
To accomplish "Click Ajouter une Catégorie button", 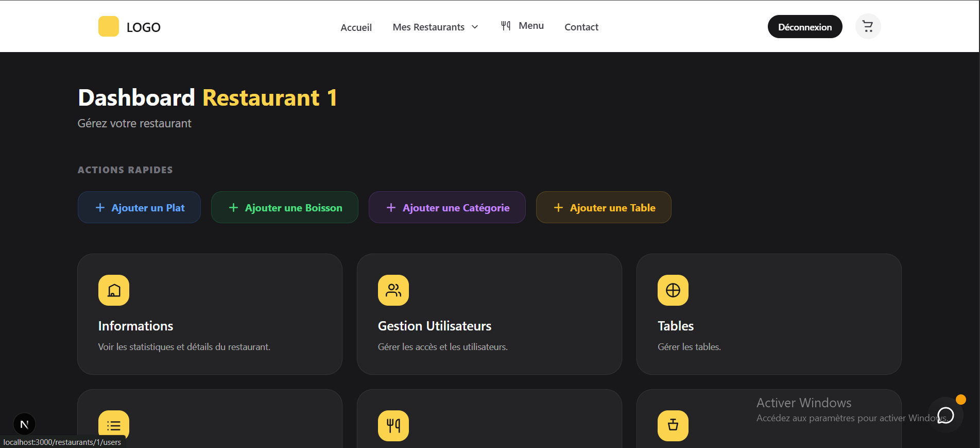I will click(446, 208).
